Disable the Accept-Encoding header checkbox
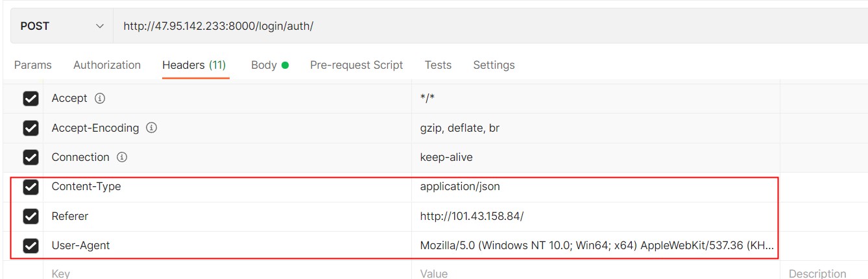 pyautogui.click(x=30, y=128)
